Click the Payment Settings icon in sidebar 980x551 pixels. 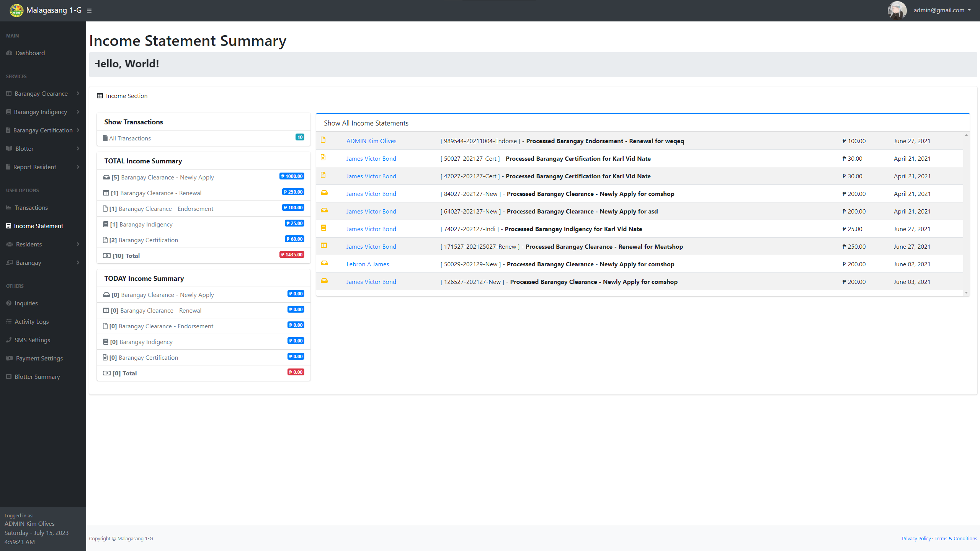(9, 358)
